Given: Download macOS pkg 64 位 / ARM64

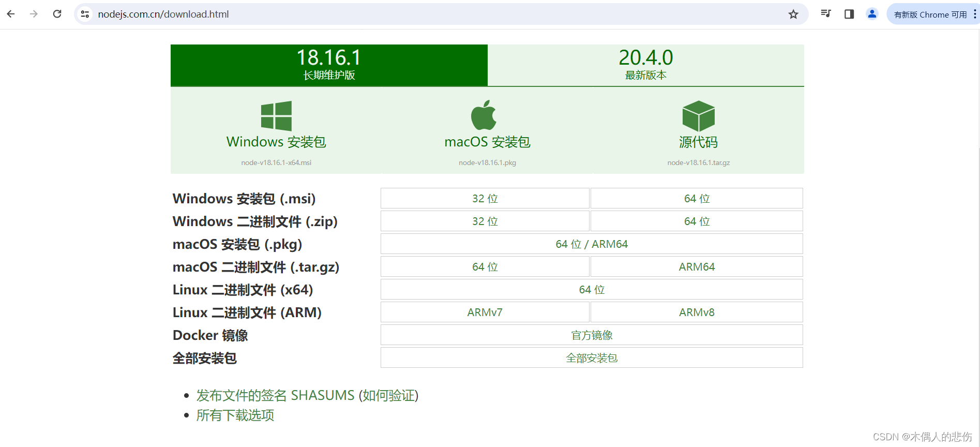Looking at the screenshot, I should (592, 244).
